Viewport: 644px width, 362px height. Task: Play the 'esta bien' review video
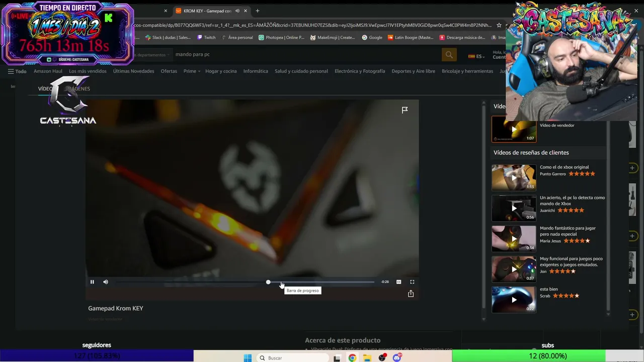(514, 300)
